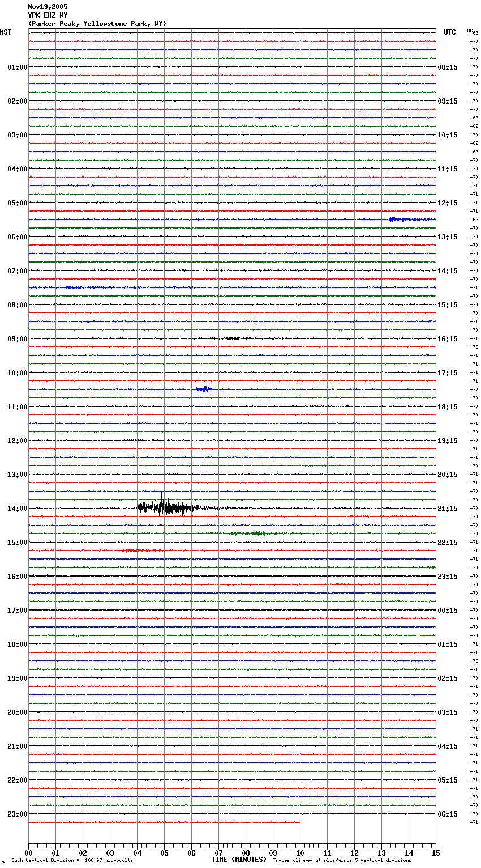
Task: Click the Parker Peak, Yellowstone Park location title
Action: click(x=97, y=24)
